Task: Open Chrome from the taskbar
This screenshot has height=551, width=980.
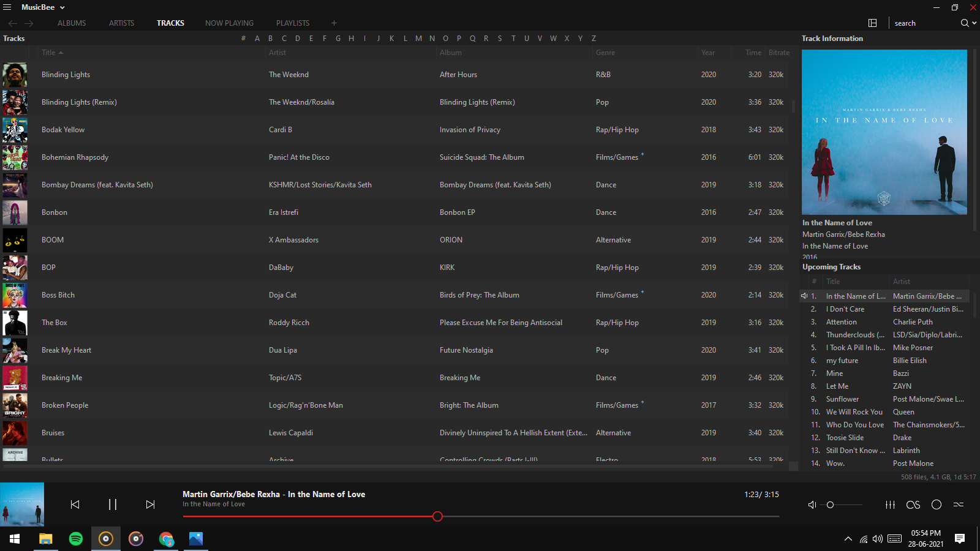Action: coord(166,539)
